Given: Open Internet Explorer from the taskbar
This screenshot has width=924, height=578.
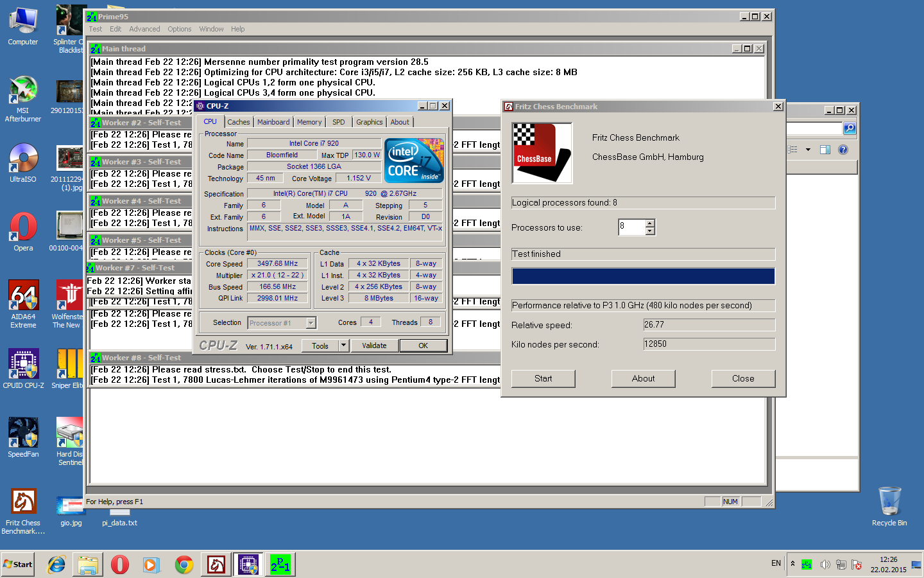Looking at the screenshot, I should click(56, 565).
